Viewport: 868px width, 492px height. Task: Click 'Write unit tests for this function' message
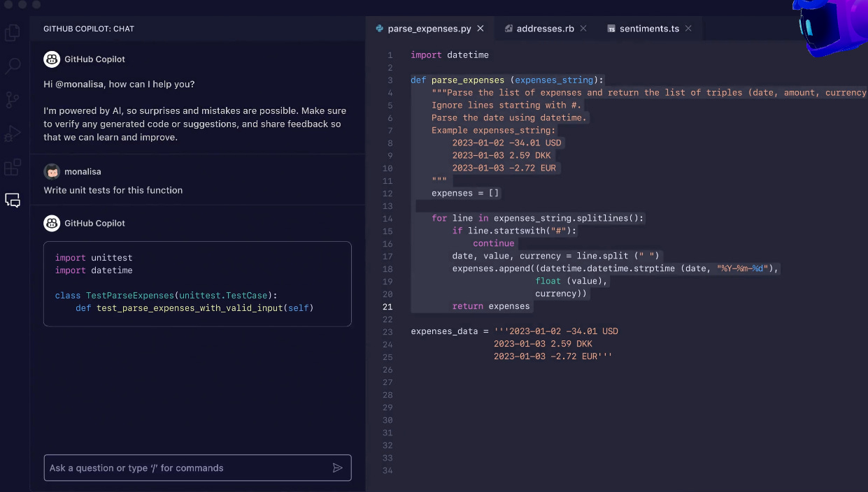[113, 190]
